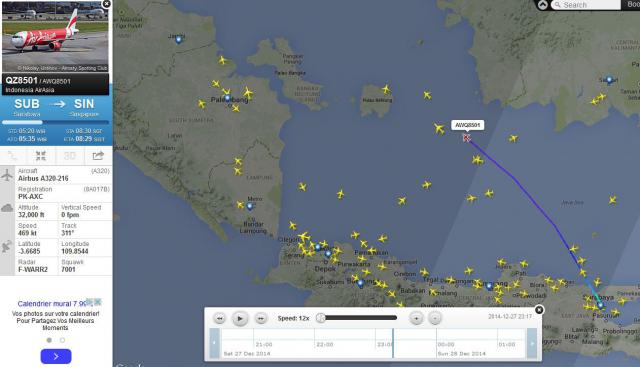The image size is (640, 367).
Task: Click the AWQ8501 callsign label on map
Action: click(467, 125)
